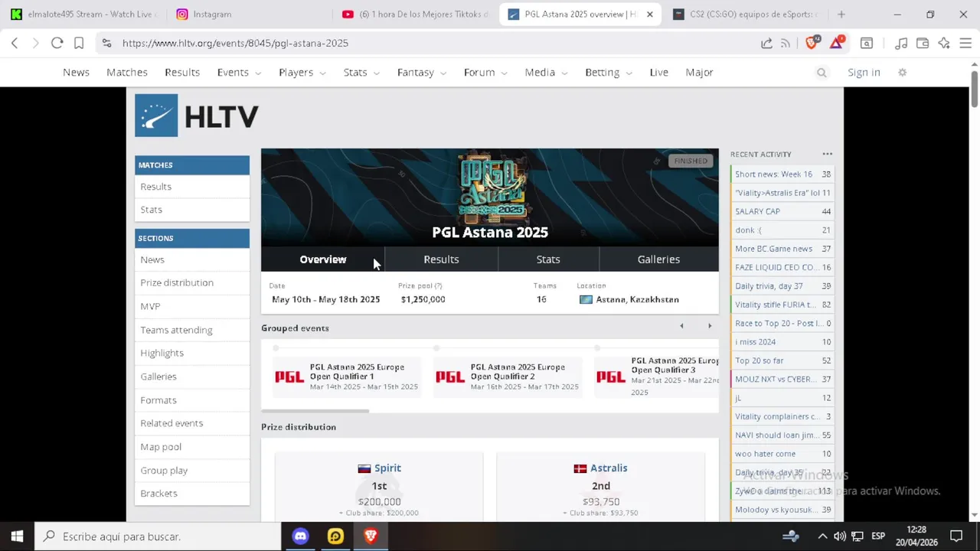Show next grouped events with right arrow
The height and width of the screenshot is (551, 980).
(x=710, y=326)
